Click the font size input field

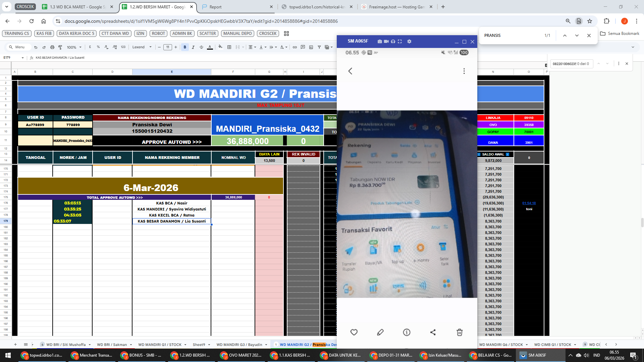coord(168,47)
